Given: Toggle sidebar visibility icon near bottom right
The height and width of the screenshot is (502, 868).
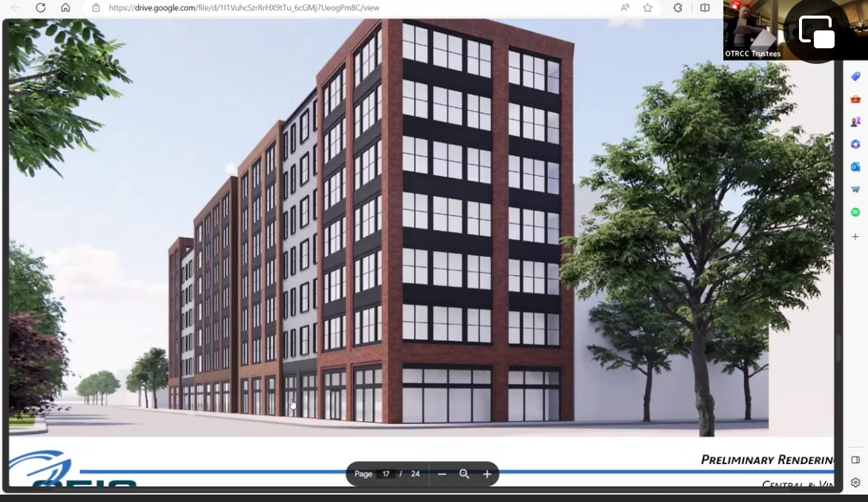Looking at the screenshot, I should tap(855, 460).
